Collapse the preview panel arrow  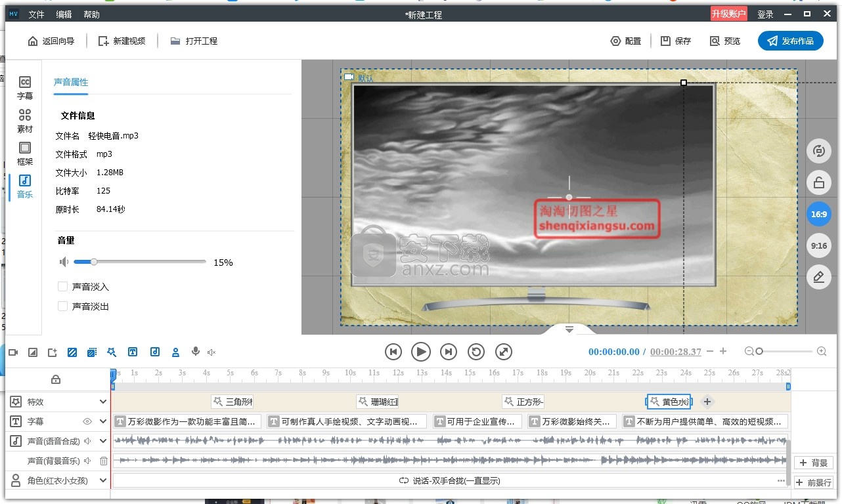tap(569, 329)
